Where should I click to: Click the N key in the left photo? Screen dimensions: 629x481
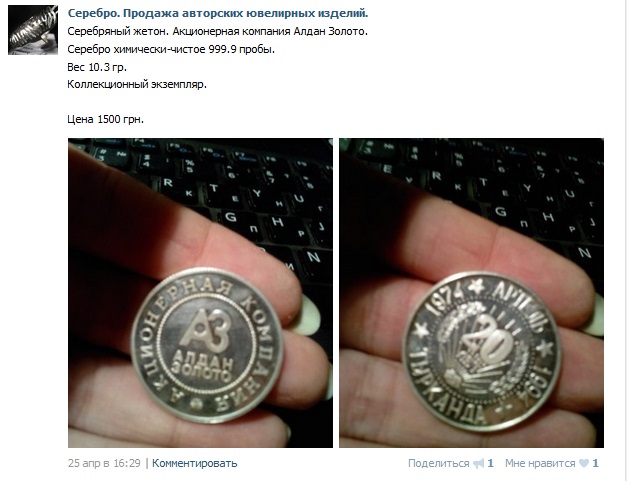(x=313, y=257)
